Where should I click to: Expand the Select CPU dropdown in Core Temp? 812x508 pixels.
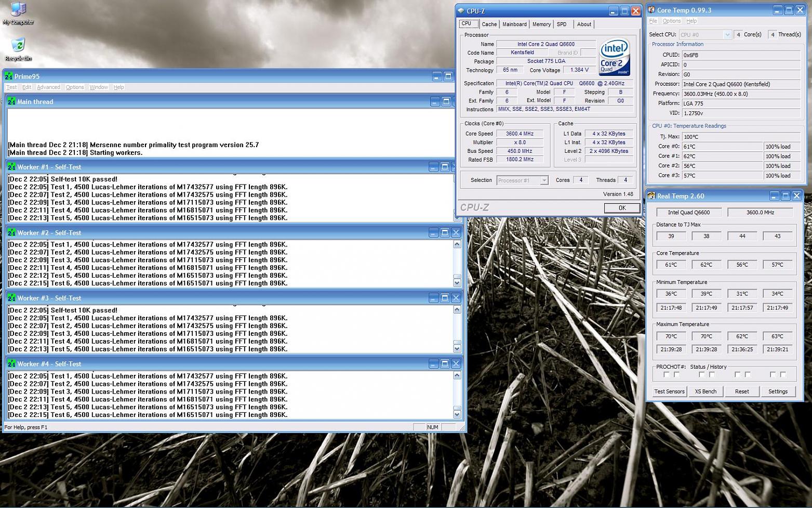tap(727, 35)
